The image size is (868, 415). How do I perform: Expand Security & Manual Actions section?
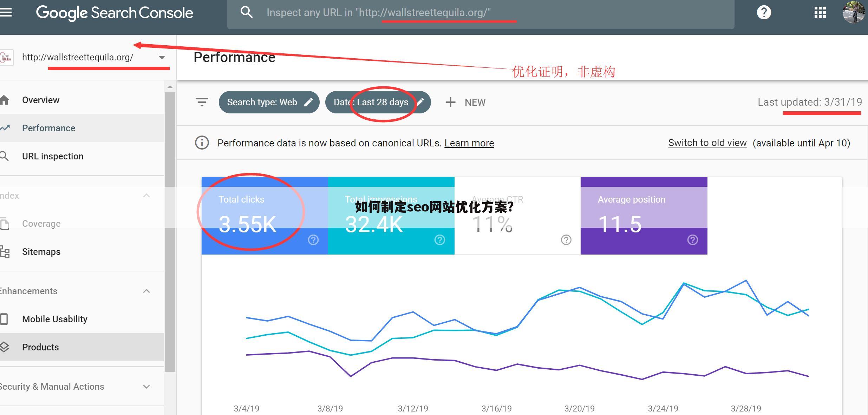146,387
